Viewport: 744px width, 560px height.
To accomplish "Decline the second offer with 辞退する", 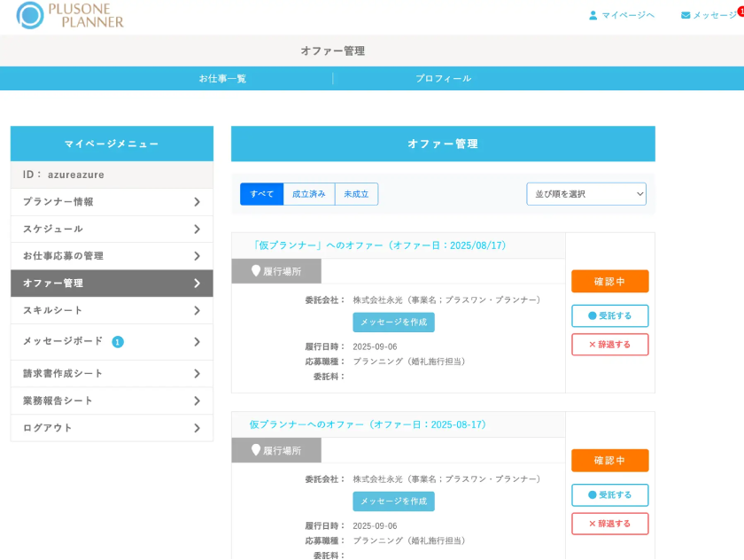I will (x=609, y=524).
